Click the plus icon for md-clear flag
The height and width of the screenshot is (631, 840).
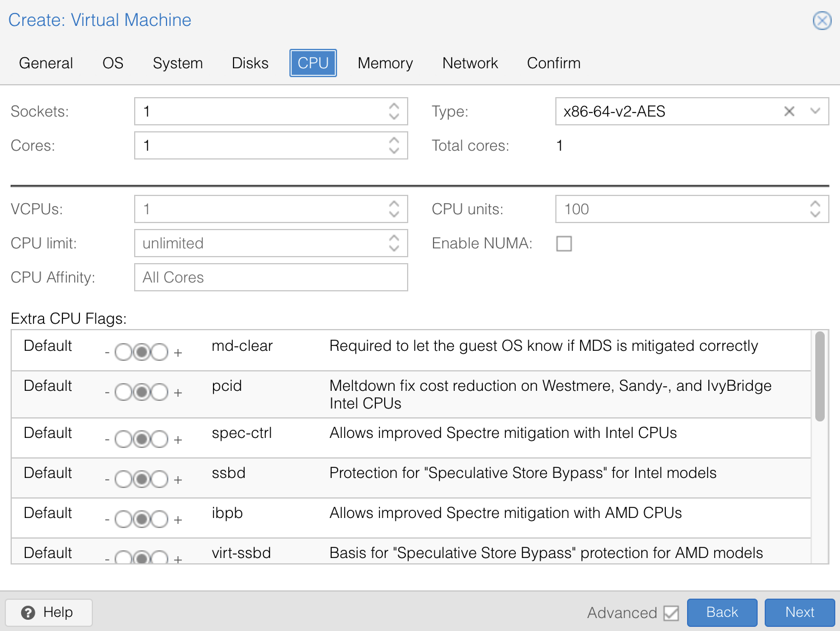click(178, 353)
